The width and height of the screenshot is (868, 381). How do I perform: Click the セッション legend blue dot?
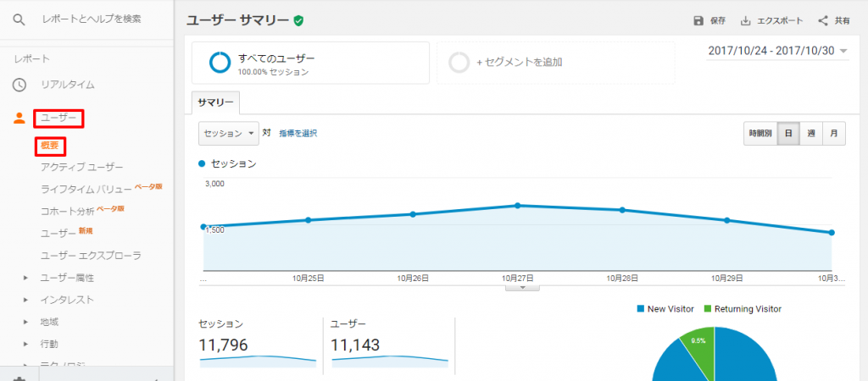point(202,164)
